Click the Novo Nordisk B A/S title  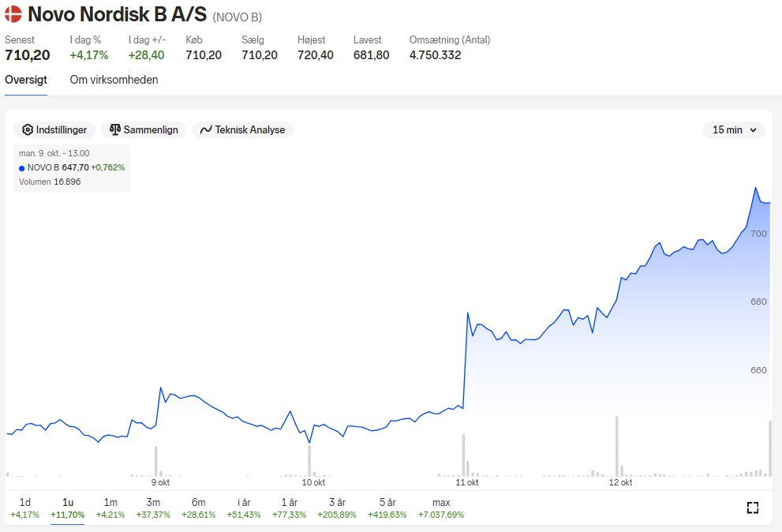[118, 14]
